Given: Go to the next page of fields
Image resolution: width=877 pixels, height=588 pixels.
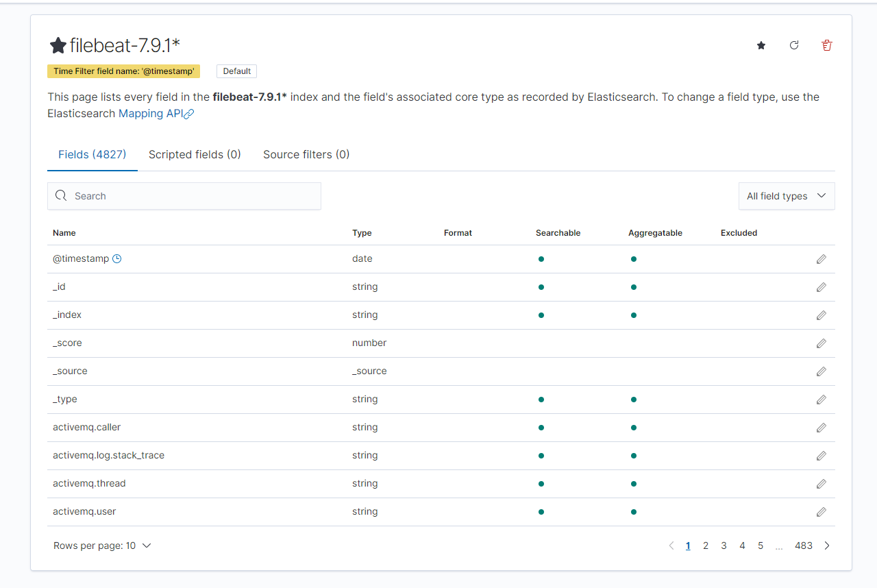Looking at the screenshot, I should tap(827, 546).
